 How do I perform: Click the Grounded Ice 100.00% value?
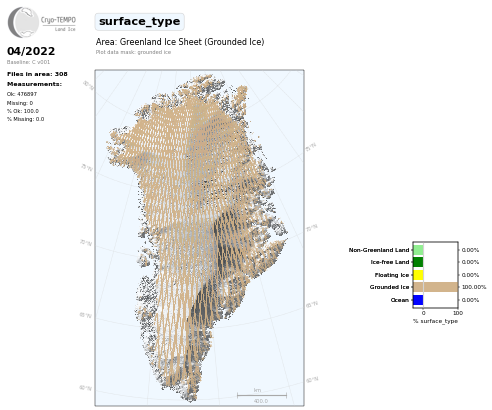tap(474, 287)
